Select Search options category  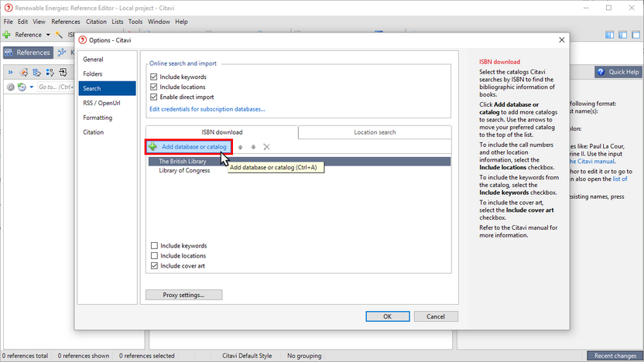pyautogui.click(x=107, y=88)
